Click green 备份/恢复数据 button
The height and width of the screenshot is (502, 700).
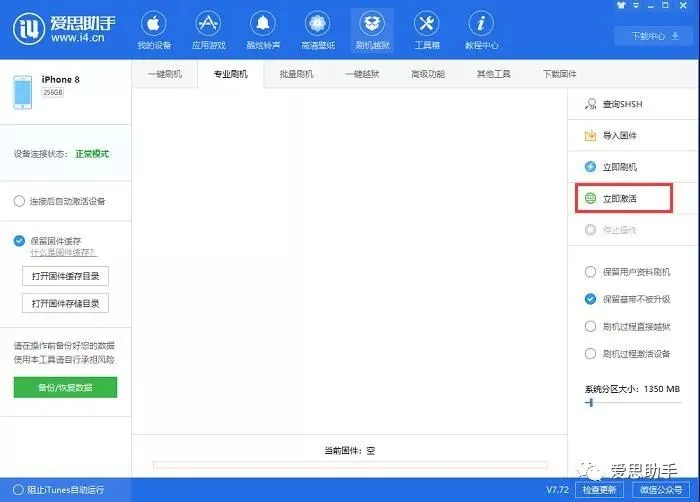(x=65, y=387)
